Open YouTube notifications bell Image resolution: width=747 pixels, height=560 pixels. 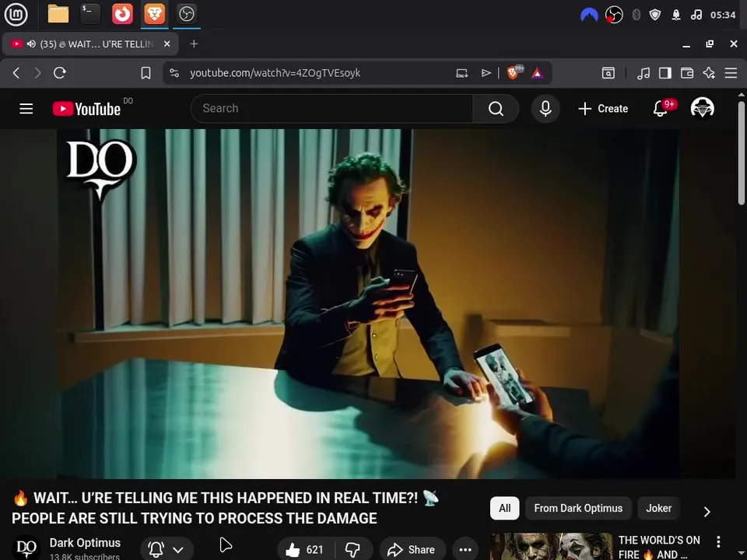coord(661,109)
